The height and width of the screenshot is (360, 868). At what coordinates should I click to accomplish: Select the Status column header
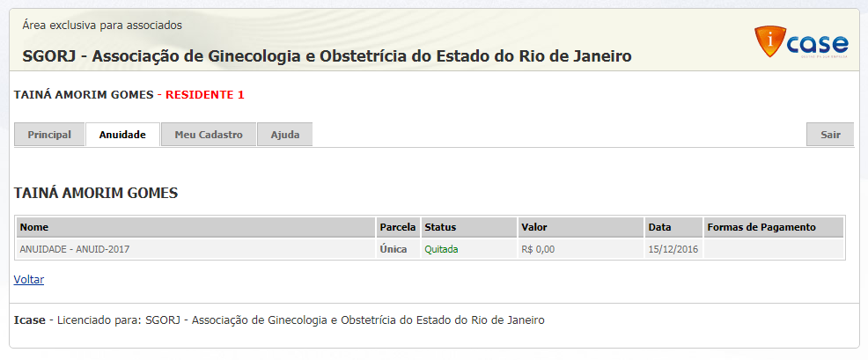pyautogui.click(x=440, y=227)
